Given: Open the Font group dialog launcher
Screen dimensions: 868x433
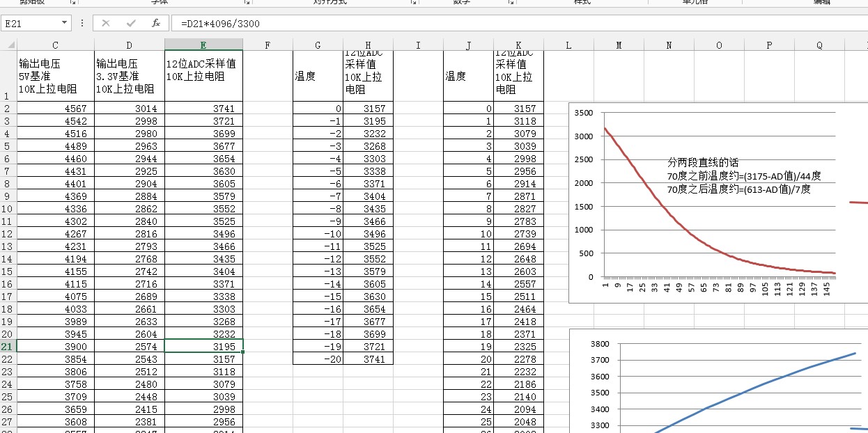Looking at the screenshot, I should [x=247, y=3].
